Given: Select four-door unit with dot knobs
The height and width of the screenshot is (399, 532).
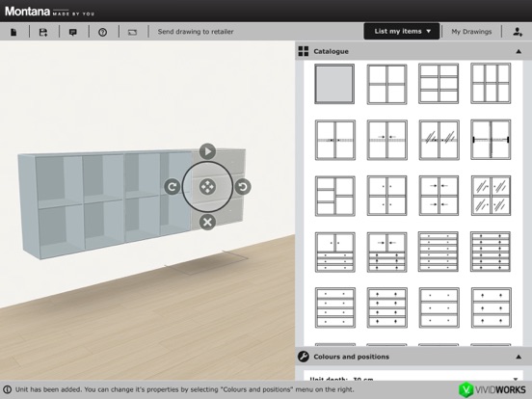Looking at the screenshot, I should click(386, 196).
